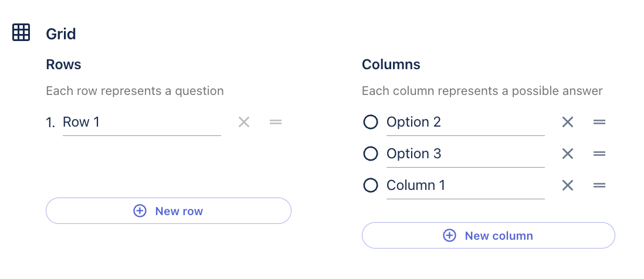Image resolution: width=644 pixels, height=279 pixels.
Task: Select the Option 2 radio button
Action: (x=370, y=122)
